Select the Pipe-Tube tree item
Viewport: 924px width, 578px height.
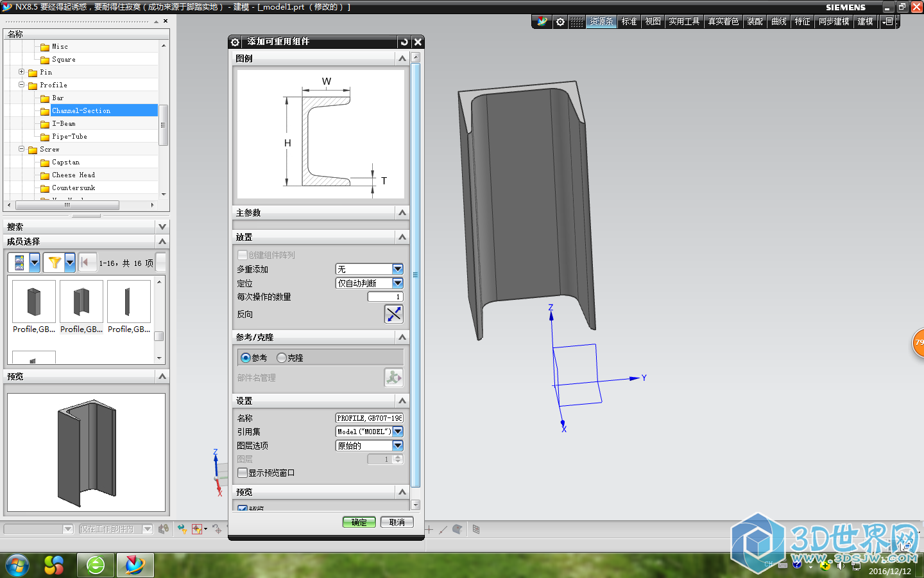(69, 136)
